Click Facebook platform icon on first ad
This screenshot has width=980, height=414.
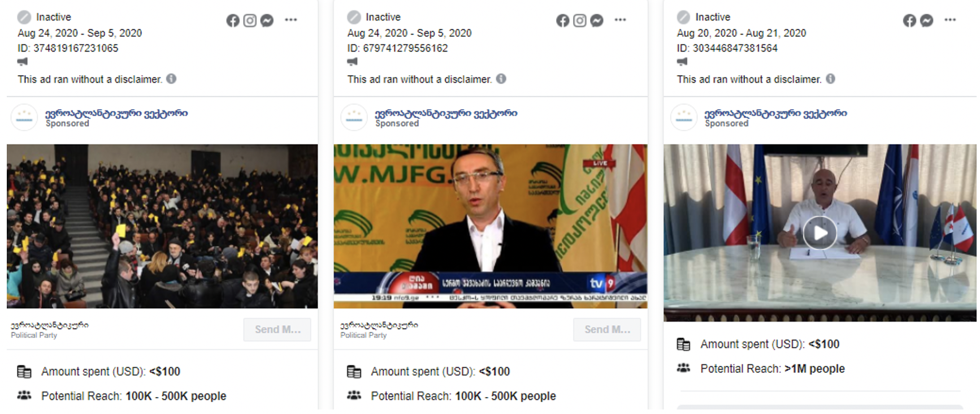click(233, 21)
